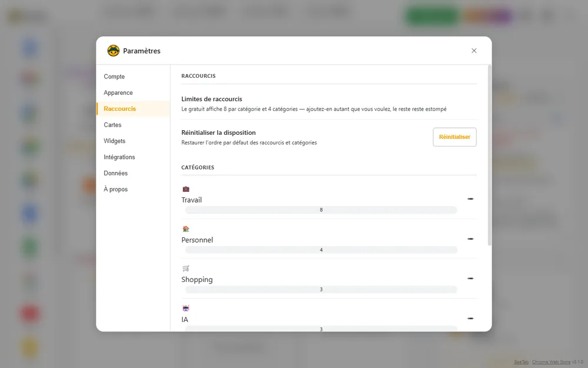588x368 pixels.
Task: Close the Paramètres dialog
Action: point(474,51)
